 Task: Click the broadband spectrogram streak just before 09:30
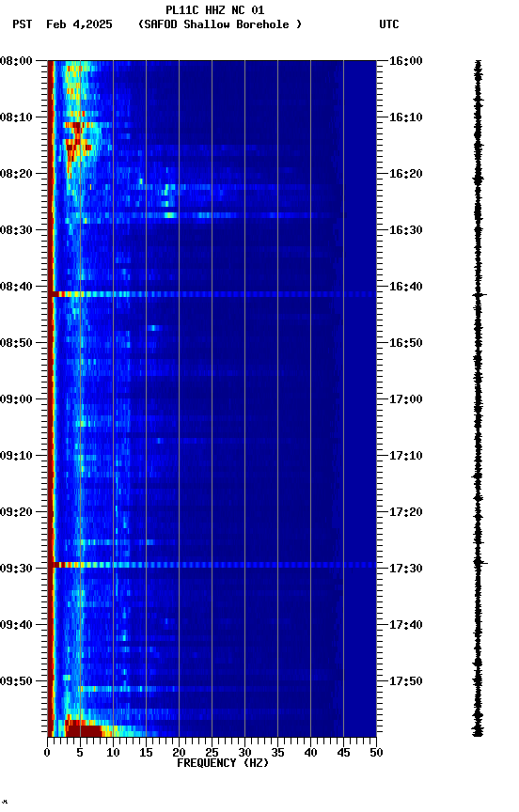[x=212, y=565]
